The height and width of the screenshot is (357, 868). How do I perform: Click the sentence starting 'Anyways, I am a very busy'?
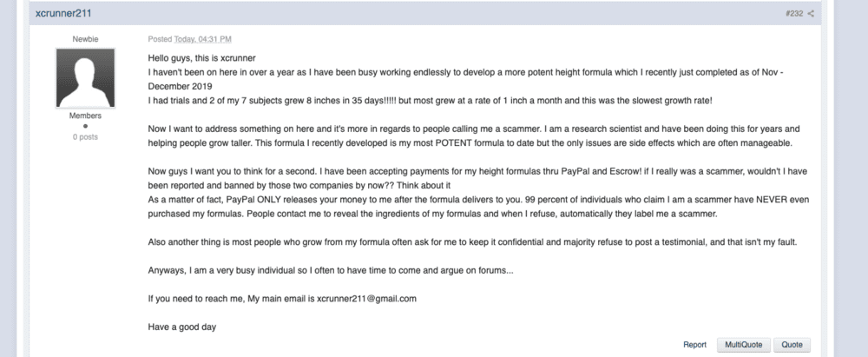tap(331, 271)
